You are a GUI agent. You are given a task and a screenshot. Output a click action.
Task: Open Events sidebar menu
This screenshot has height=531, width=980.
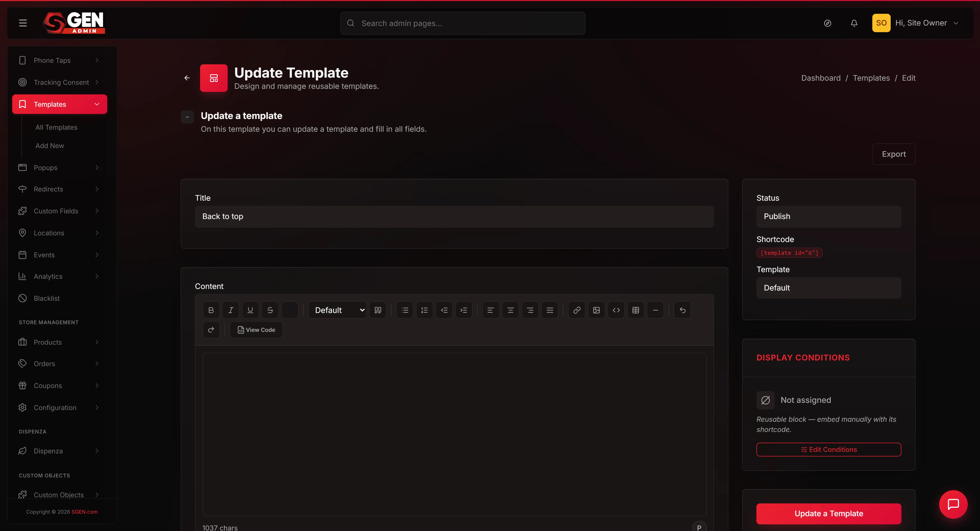[59, 255]
